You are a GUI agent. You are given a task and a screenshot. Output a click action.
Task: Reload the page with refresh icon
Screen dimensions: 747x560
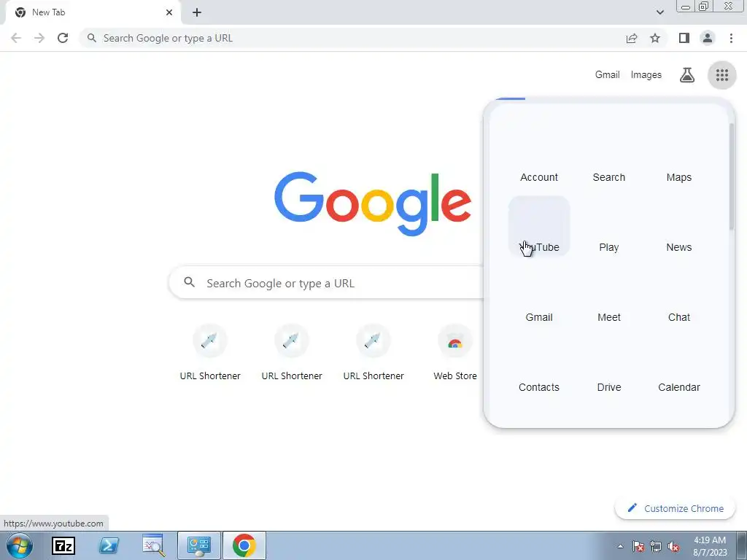tap(63, 38)
